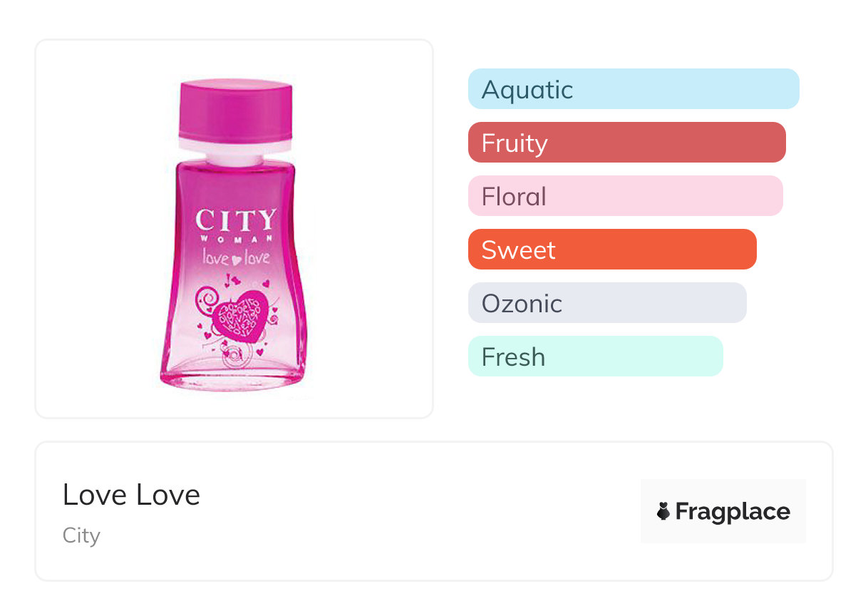Screen dimensions: 868x616
Task: Click the Fresh accord bar
Action: click(x=595, y=356)
